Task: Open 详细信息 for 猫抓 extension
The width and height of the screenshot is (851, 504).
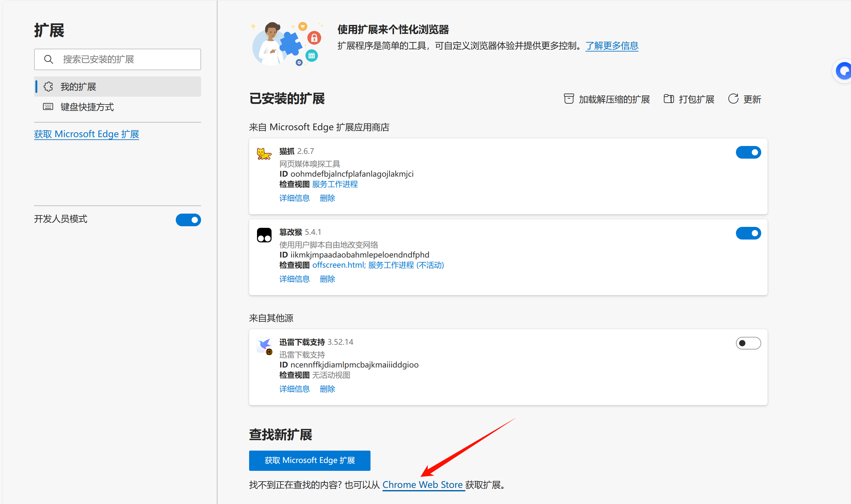Action: pos(294,198)
